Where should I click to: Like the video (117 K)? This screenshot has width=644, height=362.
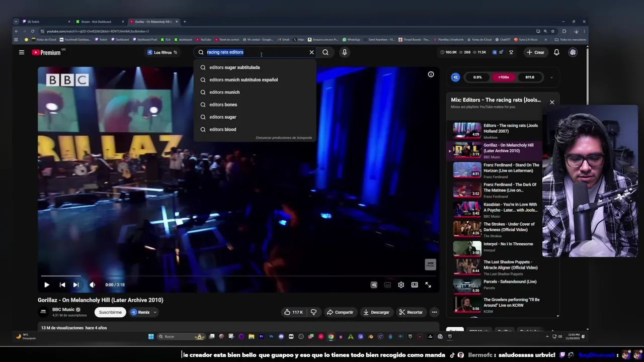[293, 312]
